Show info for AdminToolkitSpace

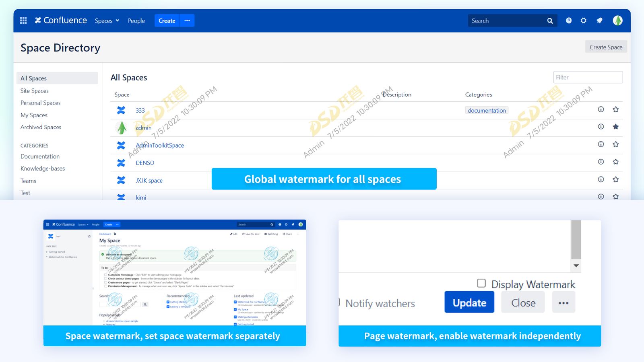(x=601, y=144)
